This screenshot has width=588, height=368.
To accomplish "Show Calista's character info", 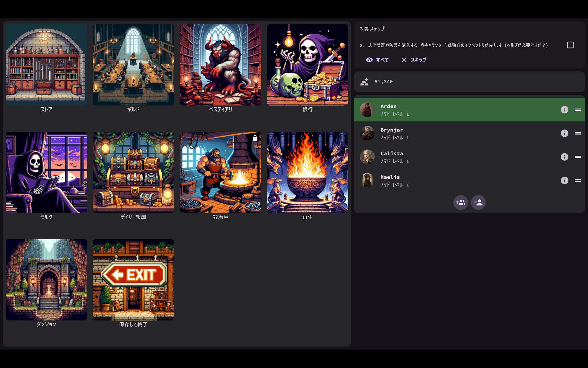I will click(564, 157).
